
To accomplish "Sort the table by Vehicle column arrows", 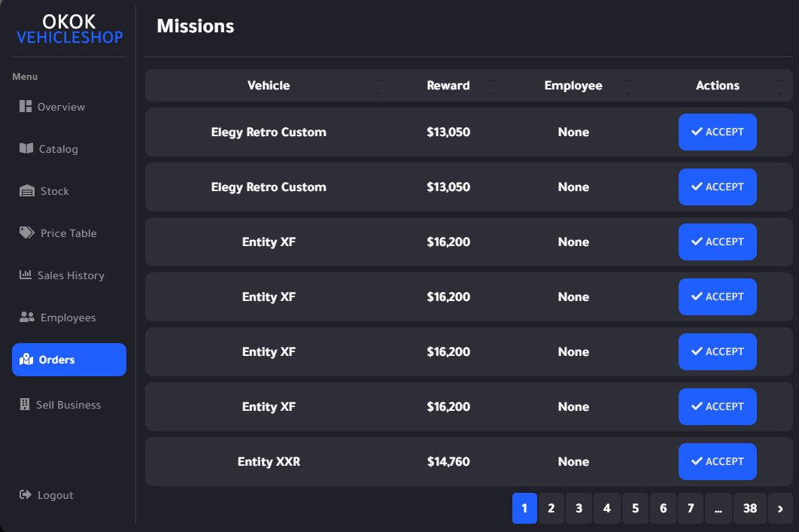I will pyautogui.click(x=378, y=86).
